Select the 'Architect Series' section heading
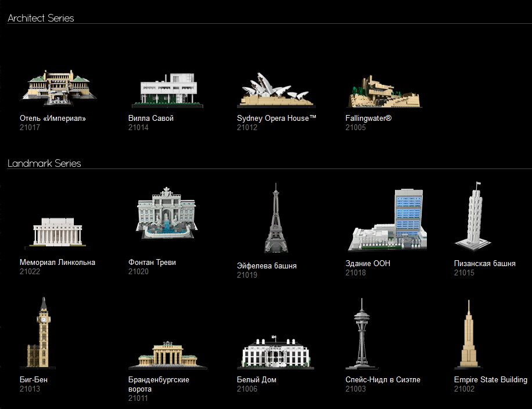Viewport: 532px width, 409px height. [x=41, y=18]
